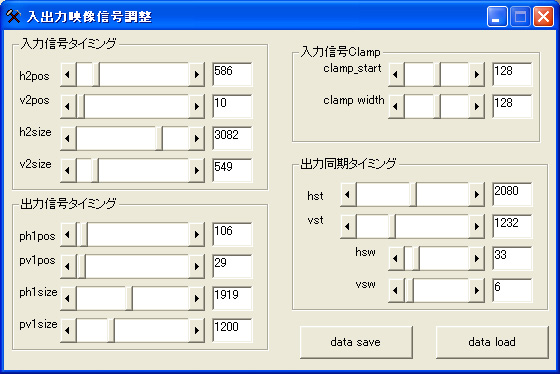Decrease v2size with its left arrow

68,170
